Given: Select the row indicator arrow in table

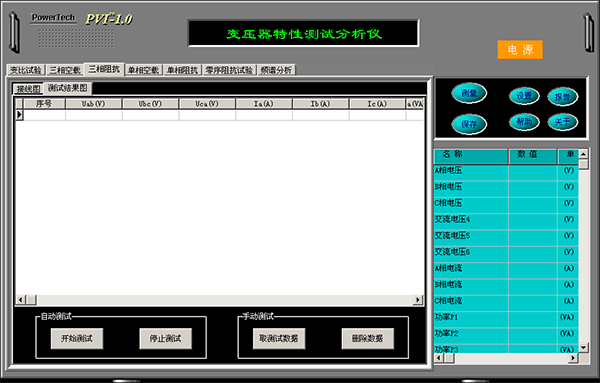Looking at the screenshot, I should click(19, 115).
